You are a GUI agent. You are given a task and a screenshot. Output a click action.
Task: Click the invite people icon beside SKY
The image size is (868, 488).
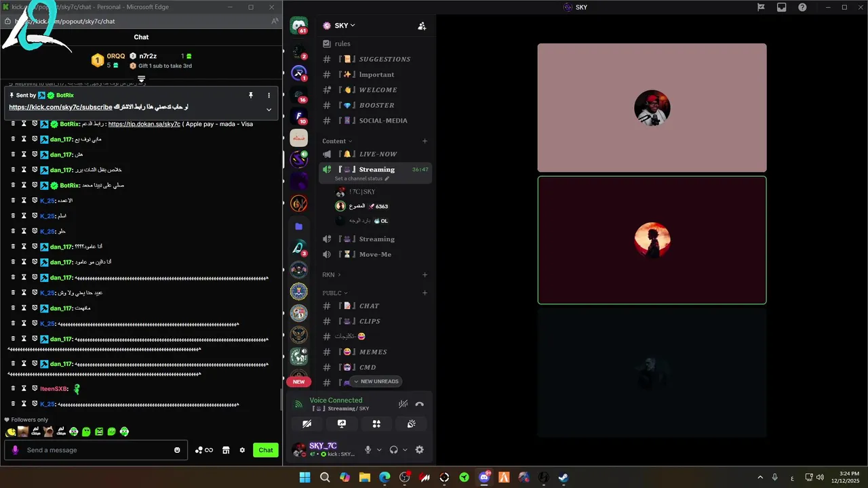point(422,26)
